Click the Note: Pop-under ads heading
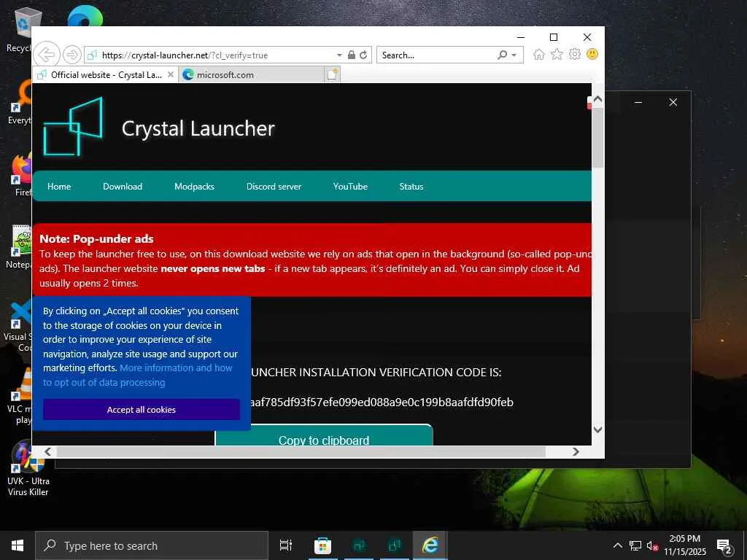The width and height of the screenshot is (747, 560). 96,238
